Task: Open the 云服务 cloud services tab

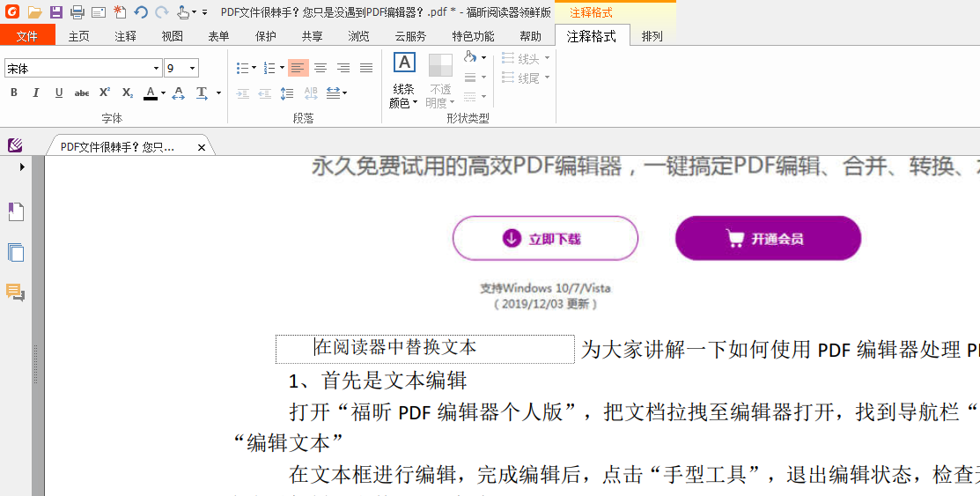Action: coord(410,36)
